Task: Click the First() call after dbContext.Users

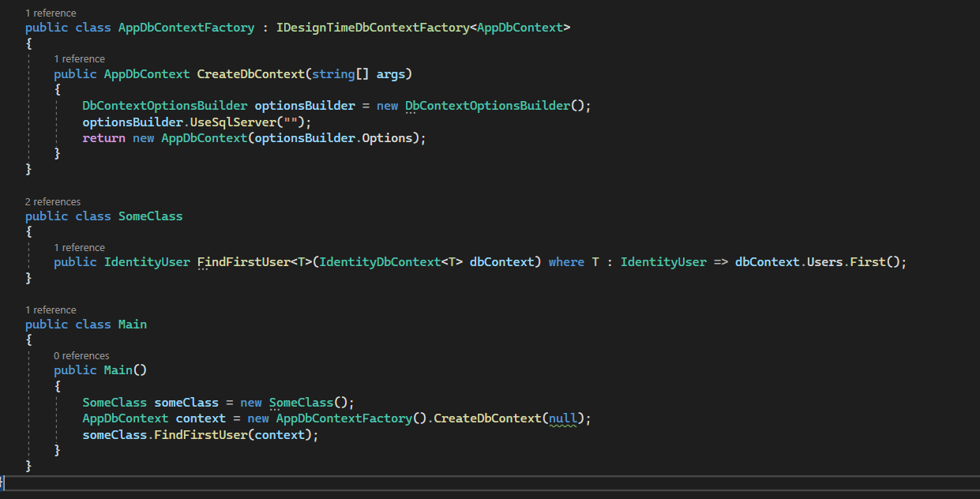Action: (x=867, y=262)
